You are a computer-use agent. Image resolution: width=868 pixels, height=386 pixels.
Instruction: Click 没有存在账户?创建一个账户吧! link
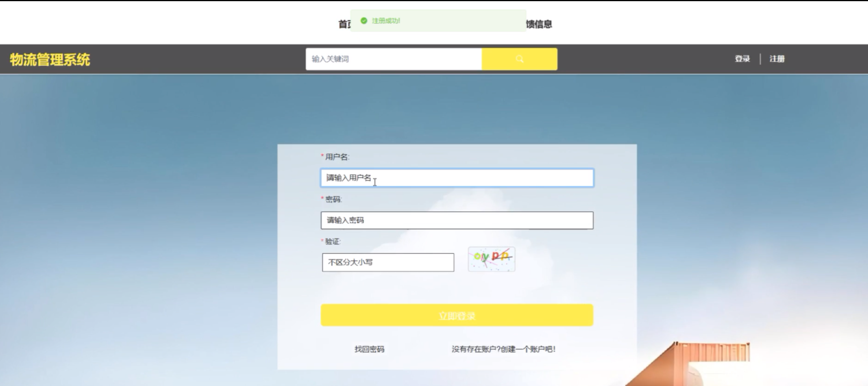coord(503,349)
